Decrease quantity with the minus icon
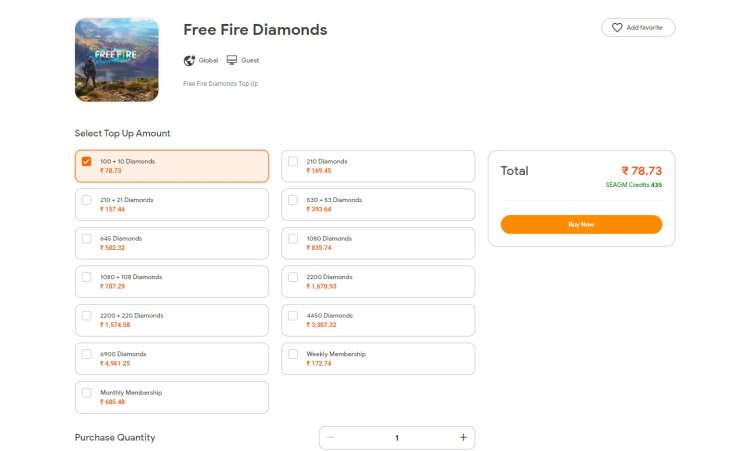740x451 pixels. point(330,437)
